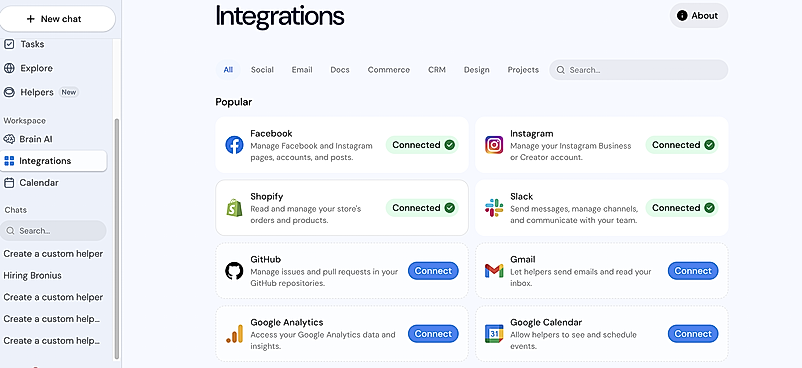Open the Docs filter tab
Image resolution: width=802 pixels, height=368 pixels.
[340, 70]
